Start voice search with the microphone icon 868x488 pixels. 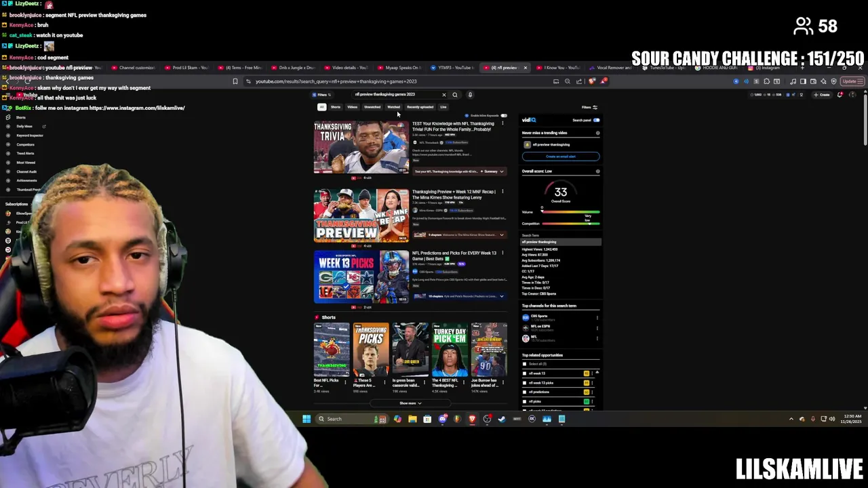tap(470, 95)
